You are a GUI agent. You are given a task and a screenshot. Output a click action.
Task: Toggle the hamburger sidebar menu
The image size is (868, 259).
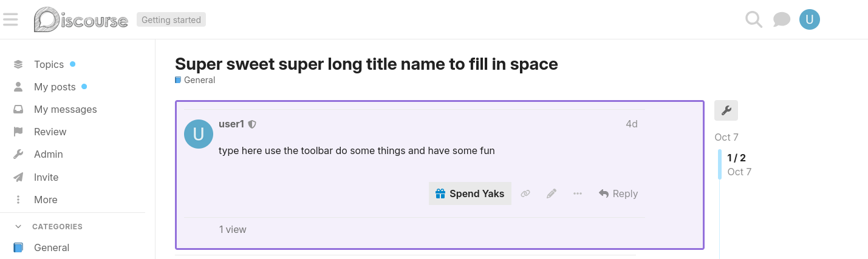pyautogui.click(x=10, y=19)
